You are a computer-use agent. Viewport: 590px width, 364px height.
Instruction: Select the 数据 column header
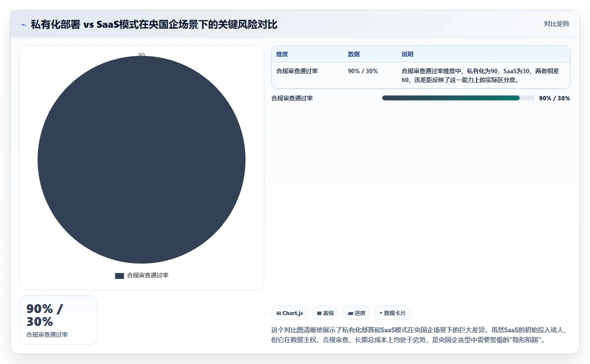coord(354,54)
